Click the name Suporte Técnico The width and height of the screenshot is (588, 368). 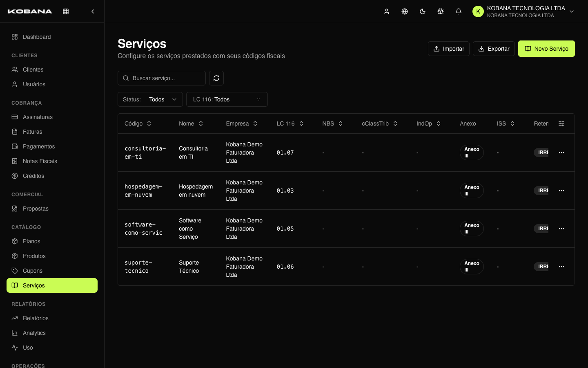pos(189,267)
